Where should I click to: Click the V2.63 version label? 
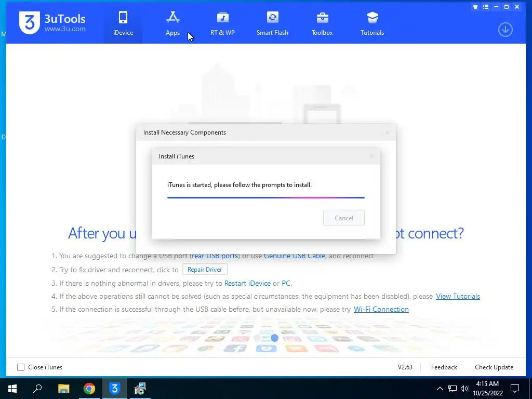[405, 367]
